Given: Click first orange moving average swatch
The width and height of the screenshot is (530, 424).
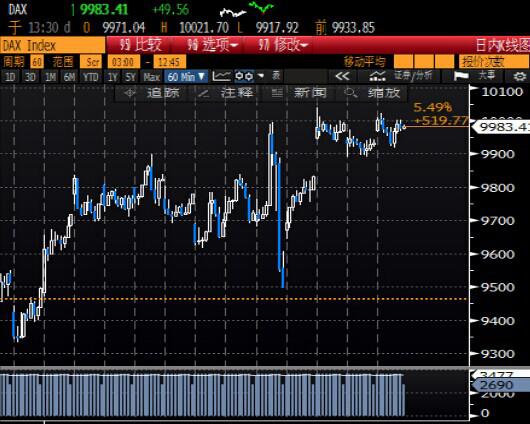Looking at the screenshot, I should coord(404,62).
